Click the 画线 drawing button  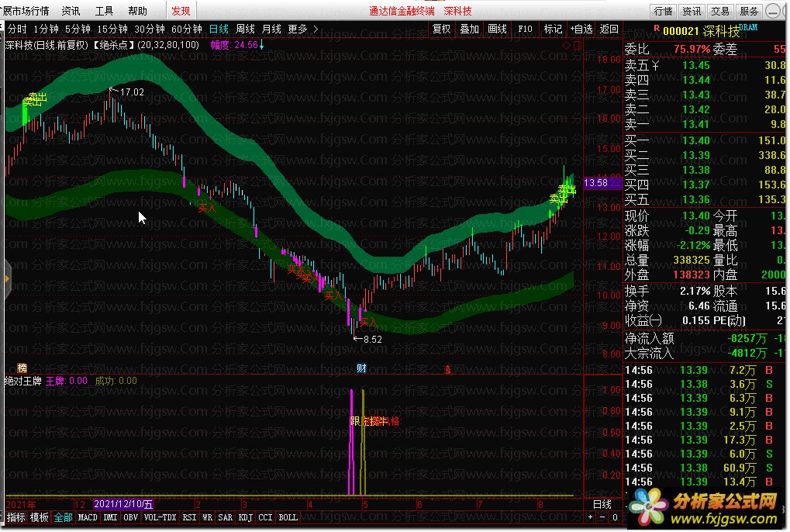[x=497, y=29]
